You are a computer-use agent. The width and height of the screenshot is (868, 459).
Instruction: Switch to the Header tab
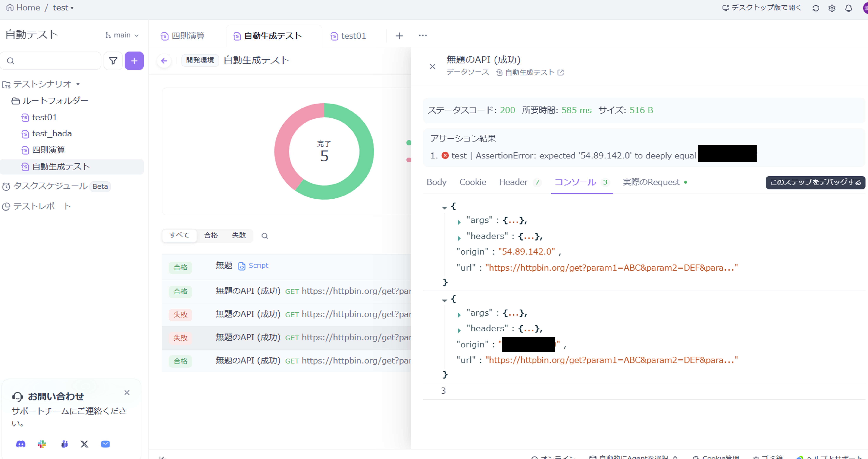[x=513, y=182]
